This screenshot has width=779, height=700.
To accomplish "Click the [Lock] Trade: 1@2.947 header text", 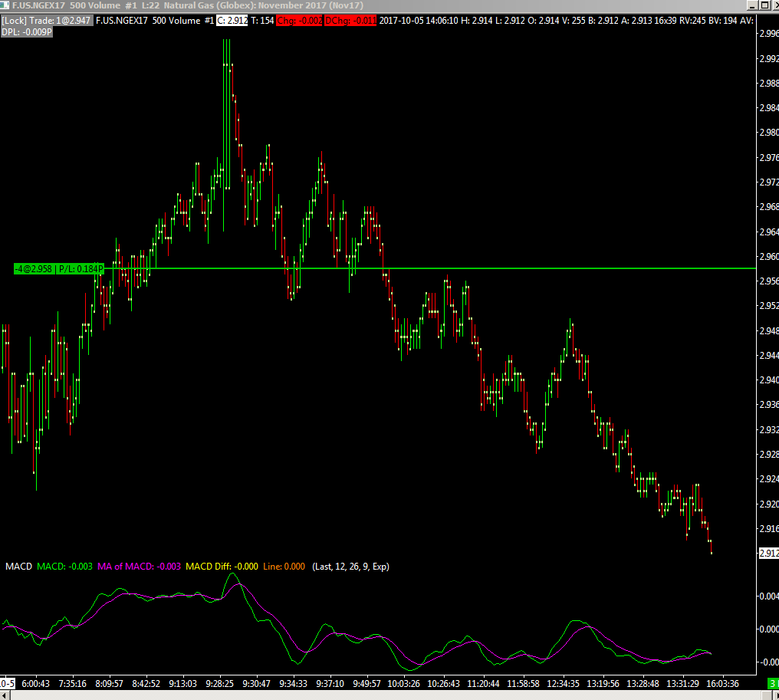I will pos(46,21).
